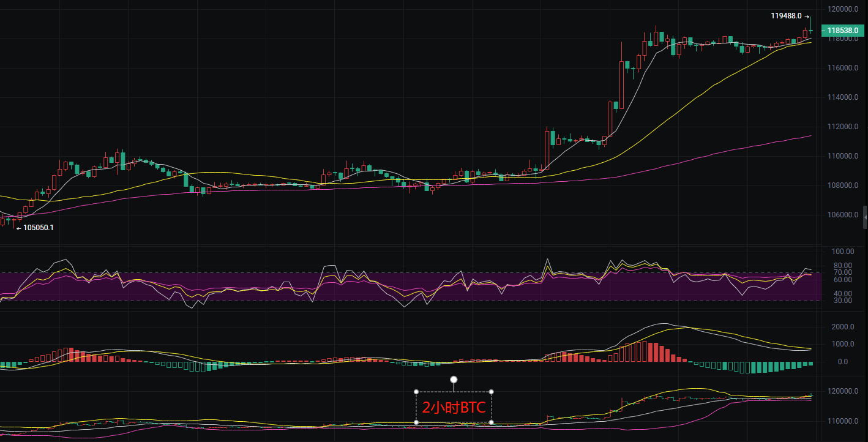868x442 pixels.
Task: Click the high price label 119488.0
Action: pyautogui.click(x=786, y=17)
